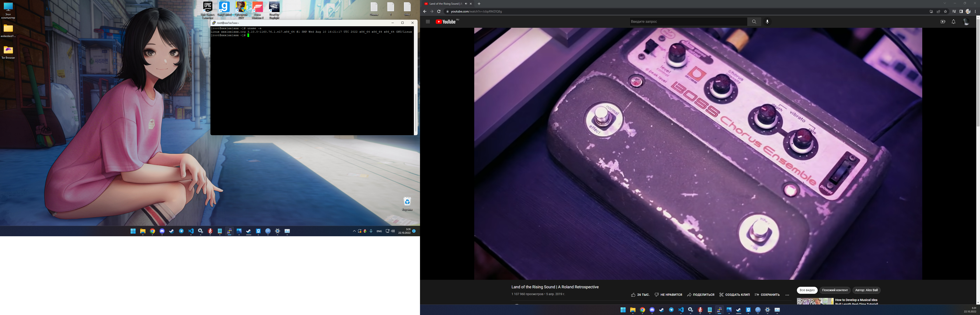Expand Chrome tab search chevron

coord(945,3)
